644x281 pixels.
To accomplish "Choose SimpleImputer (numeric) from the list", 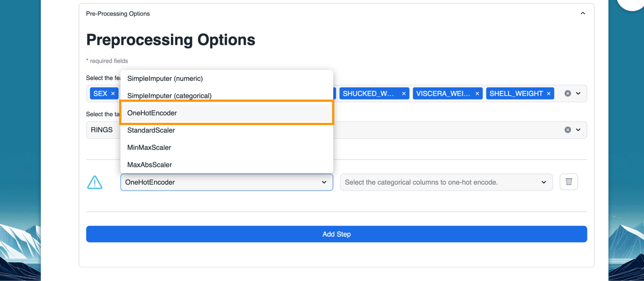I will [x=165, y=79].
